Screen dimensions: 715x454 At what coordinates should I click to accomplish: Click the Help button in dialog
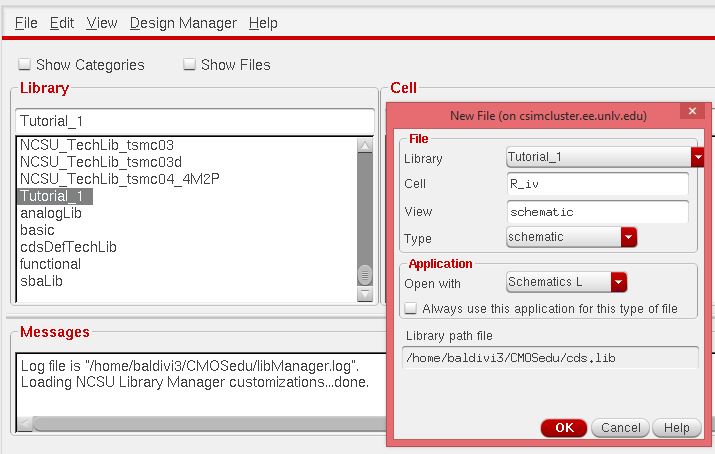[x=676, y=427]
